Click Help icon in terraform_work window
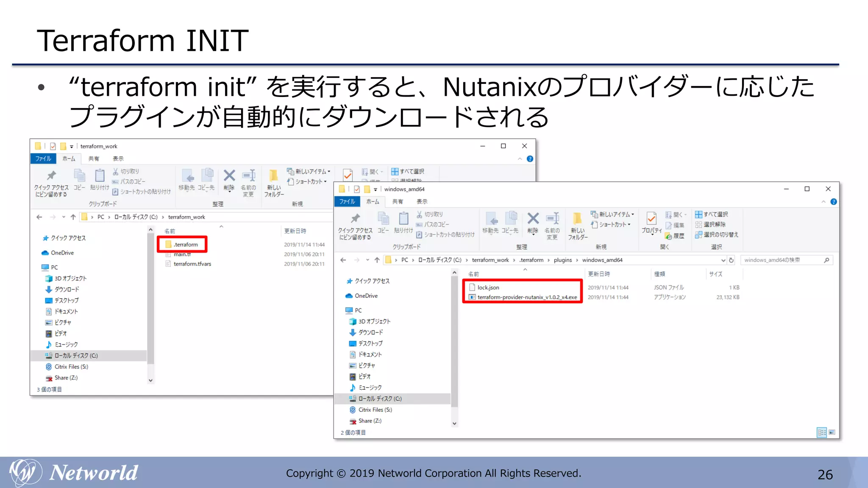Viewport: 868px width, 488px height. [530, 159]
